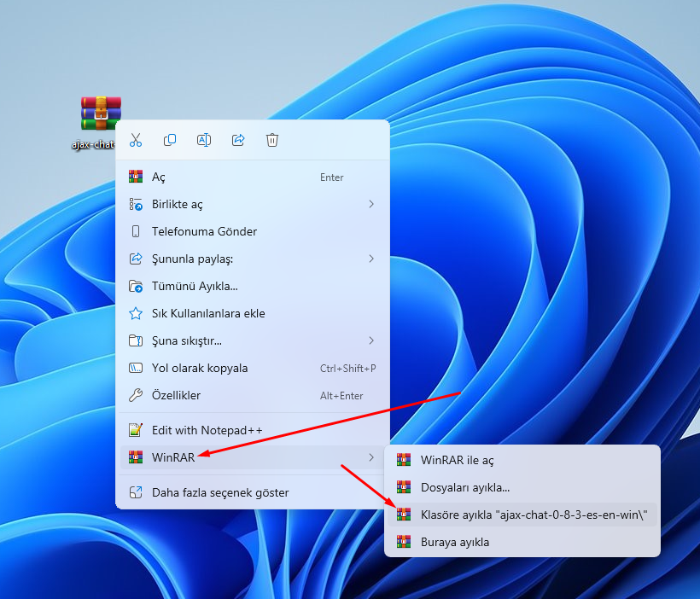Click the WinRAR icon beside "Aç"
700x599 pixels.
click(x=136, y=177)
